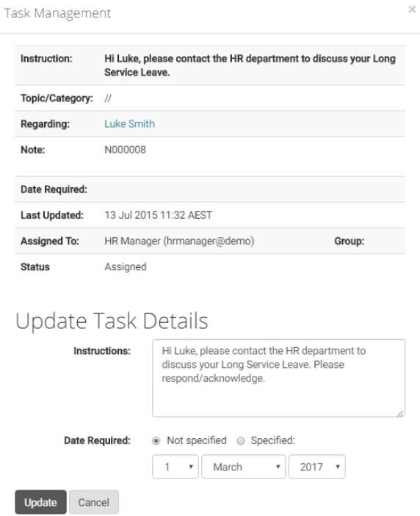The image size is (420, 516).
Task: Open the year dropdown showing 2017
Action: pyautogui.click(x=317, y=467)
